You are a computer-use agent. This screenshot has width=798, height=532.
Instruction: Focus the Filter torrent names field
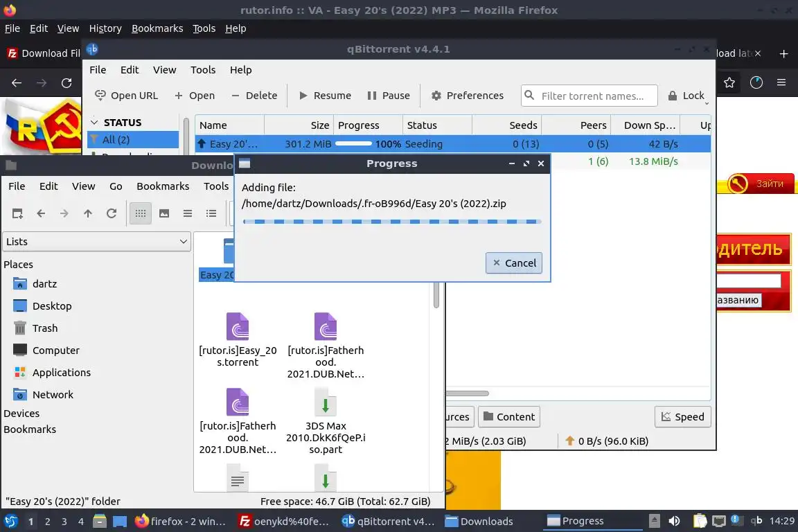pos(589,96)
